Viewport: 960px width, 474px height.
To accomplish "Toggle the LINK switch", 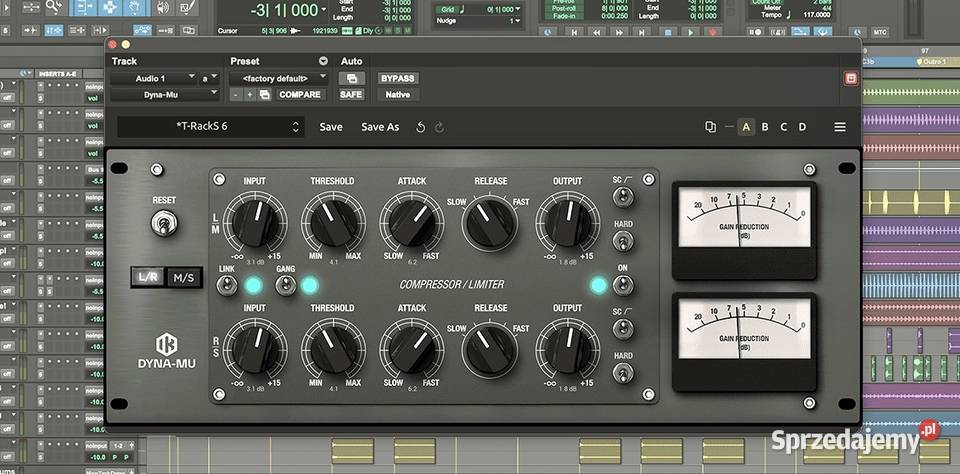I will coord(228,285).
